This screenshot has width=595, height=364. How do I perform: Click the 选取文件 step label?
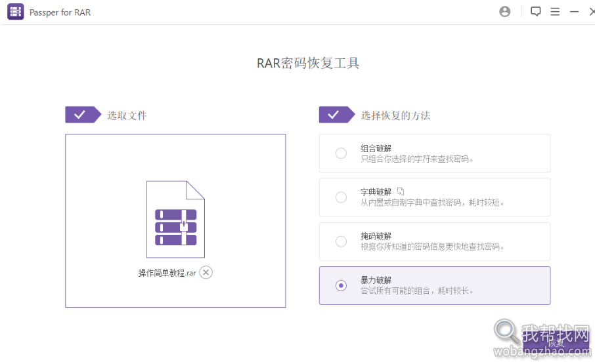pyautogui.click(x=127, y=115)
